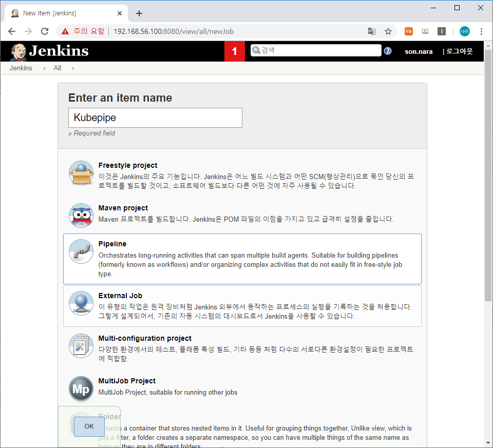Screen dimensions: 493x448
Task: Switch to the New Item [Jenkins] tab
Action: pyautogui.click(x=66, y=13)
